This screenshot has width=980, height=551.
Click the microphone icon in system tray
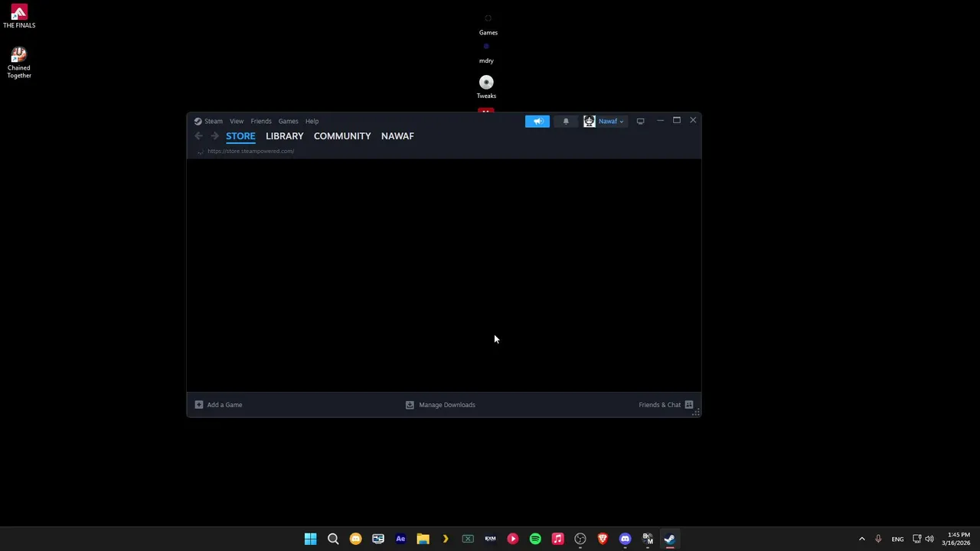(x=878, y=539)
